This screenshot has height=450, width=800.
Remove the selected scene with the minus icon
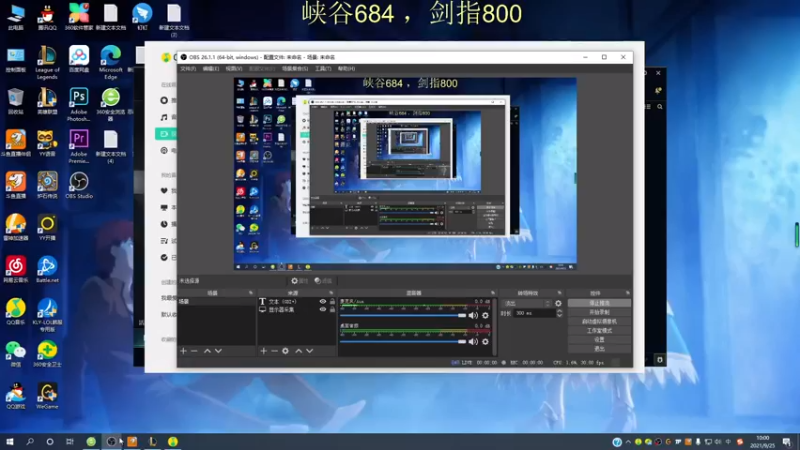pyautogui.click(x=194, y=351)
